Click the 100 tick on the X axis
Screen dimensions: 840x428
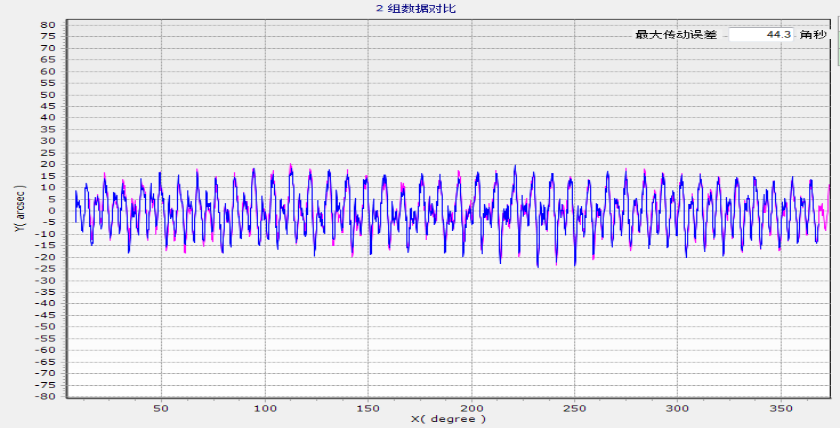(264, 407)
